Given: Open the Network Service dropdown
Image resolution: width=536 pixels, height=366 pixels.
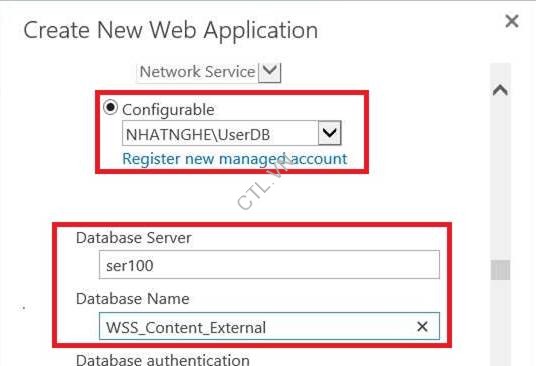Looking at the screenshot, I should [270, 72].
